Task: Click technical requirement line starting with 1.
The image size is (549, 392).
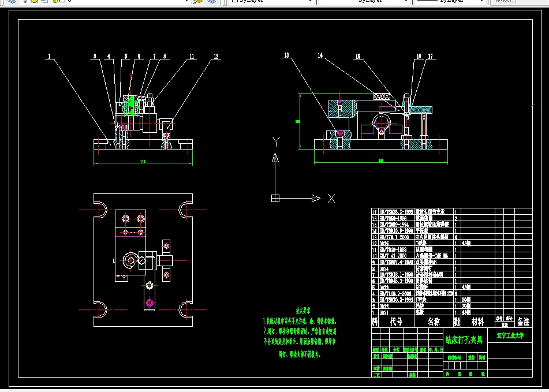Action: pos(300,320)
